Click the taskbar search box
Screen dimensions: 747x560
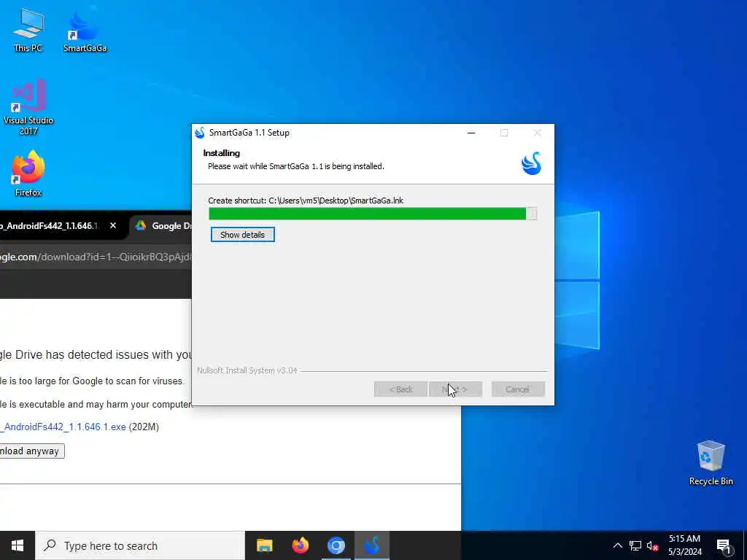click(140, 545)
